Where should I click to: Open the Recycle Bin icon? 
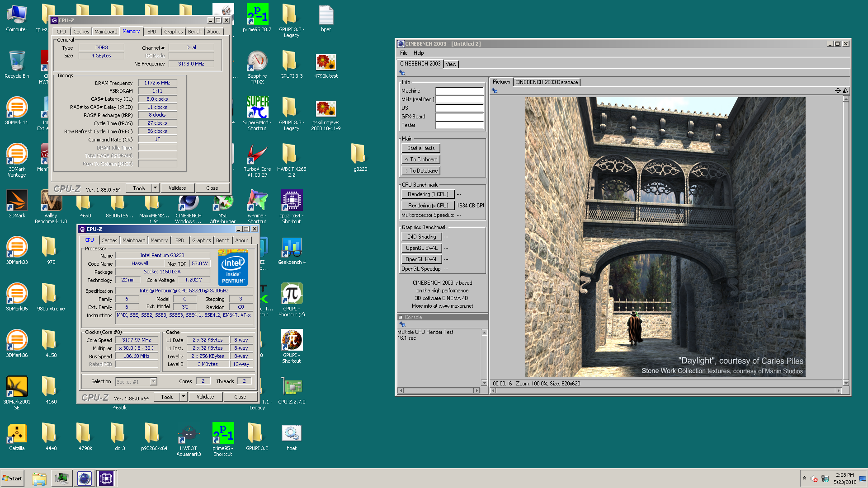[17, 65]
